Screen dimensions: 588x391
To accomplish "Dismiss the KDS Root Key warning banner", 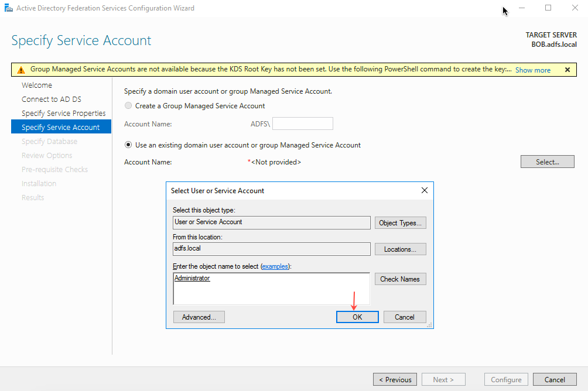I will click(x=568, y=70).
